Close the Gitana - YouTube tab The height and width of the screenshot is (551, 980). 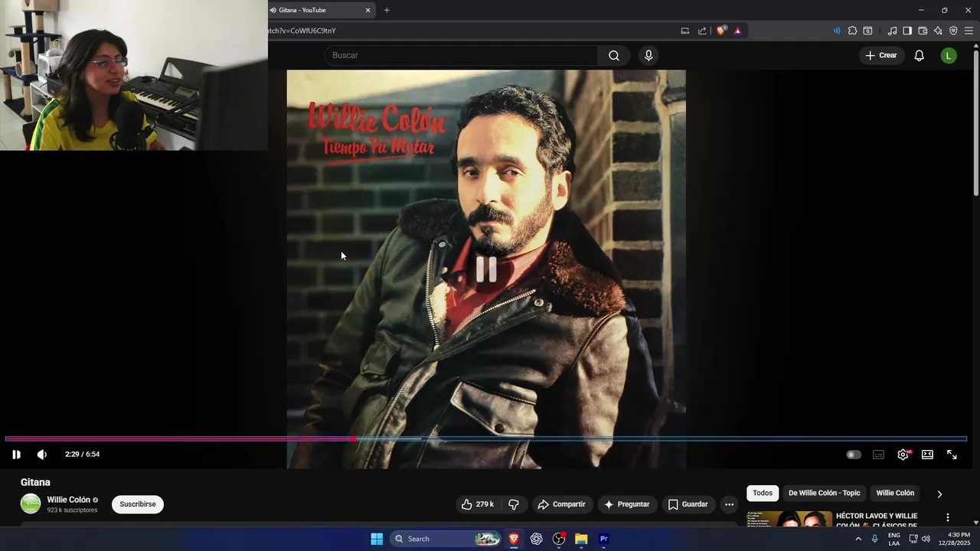point(367,10)
